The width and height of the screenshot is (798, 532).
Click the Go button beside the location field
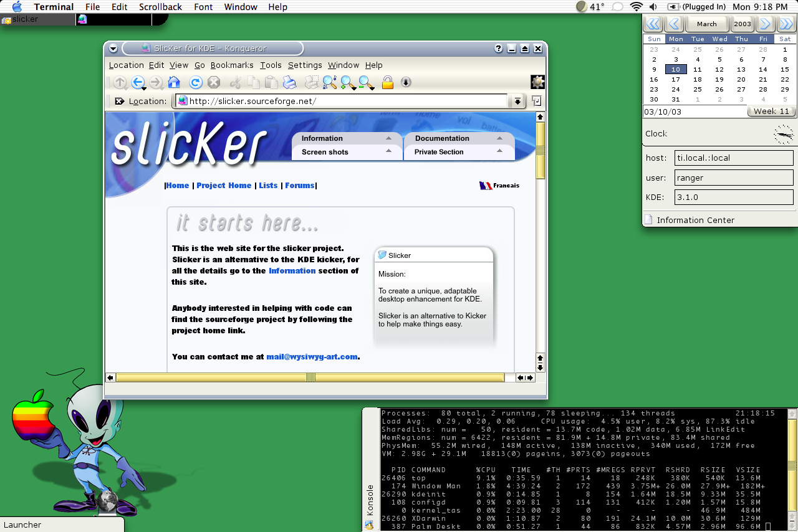click(537, 101)
